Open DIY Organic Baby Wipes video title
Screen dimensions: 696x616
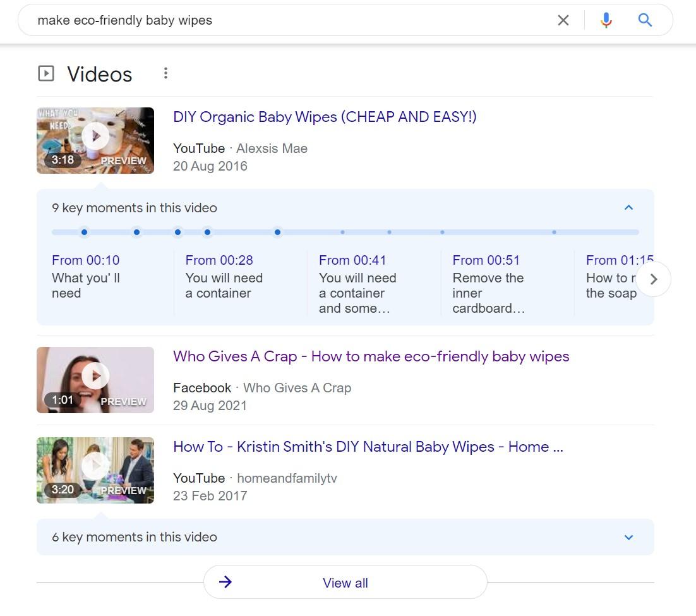325,117
